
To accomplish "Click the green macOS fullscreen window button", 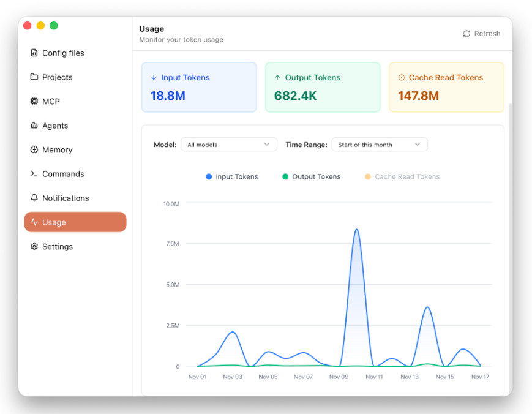I will 54,26.
